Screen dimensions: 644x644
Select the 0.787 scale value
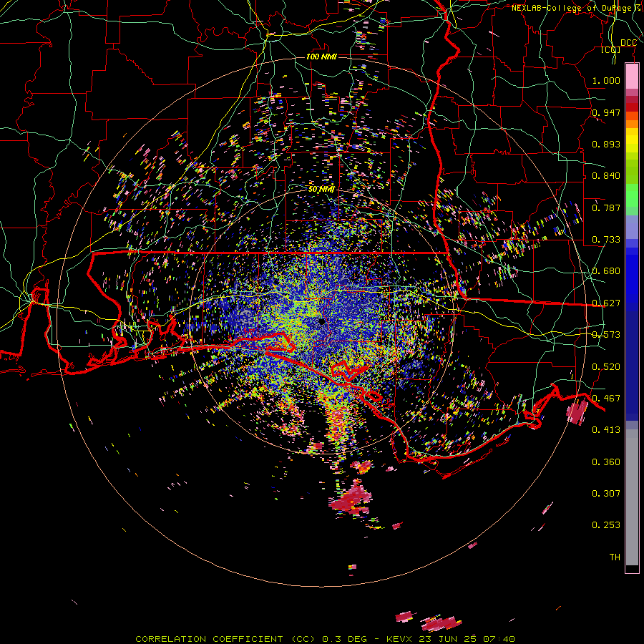pyautogui.click(x=606, y=208)
